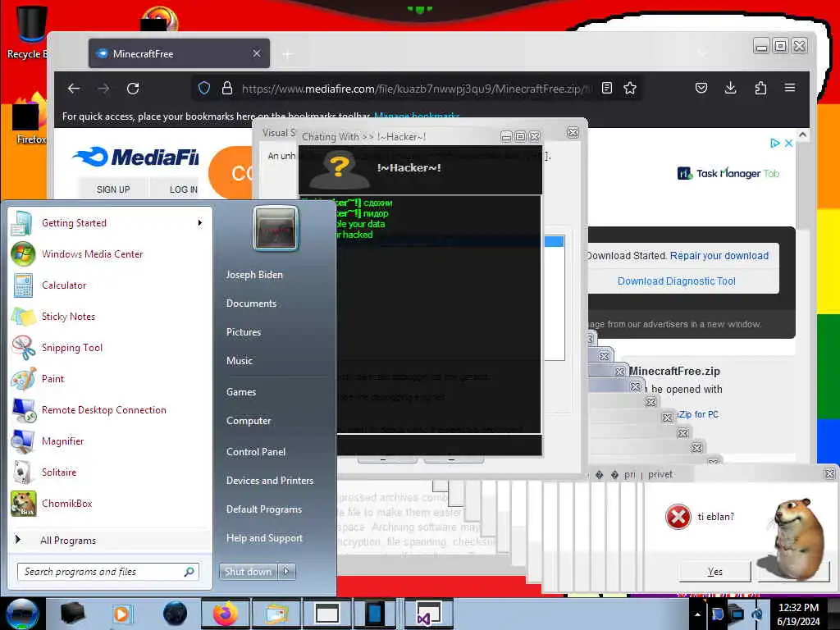Viewport: 840px width, 630px height.
Task: Open Documents from Start menu
Action: [251, 304]
